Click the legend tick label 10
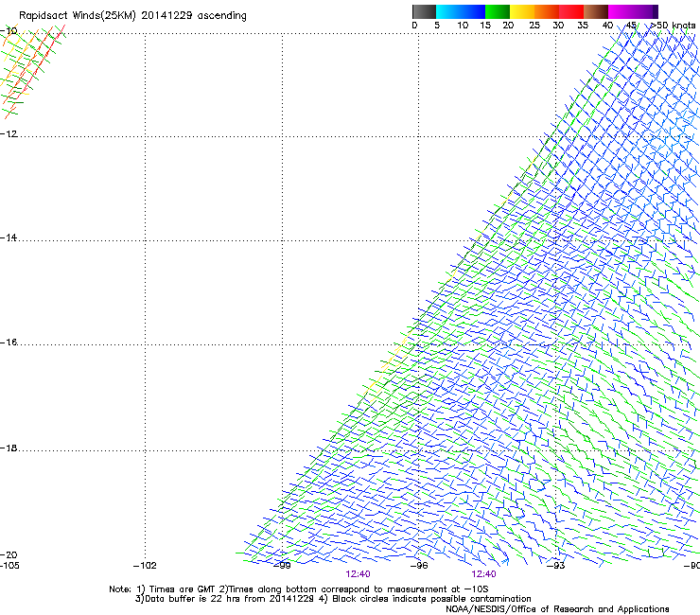The image size is (700, 615). 463,26
